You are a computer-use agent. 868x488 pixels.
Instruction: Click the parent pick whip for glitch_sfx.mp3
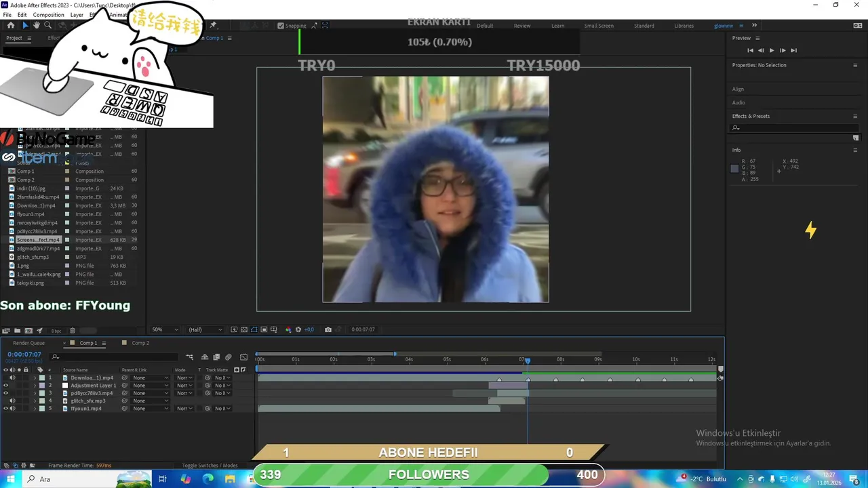click(x=124, y=401)
